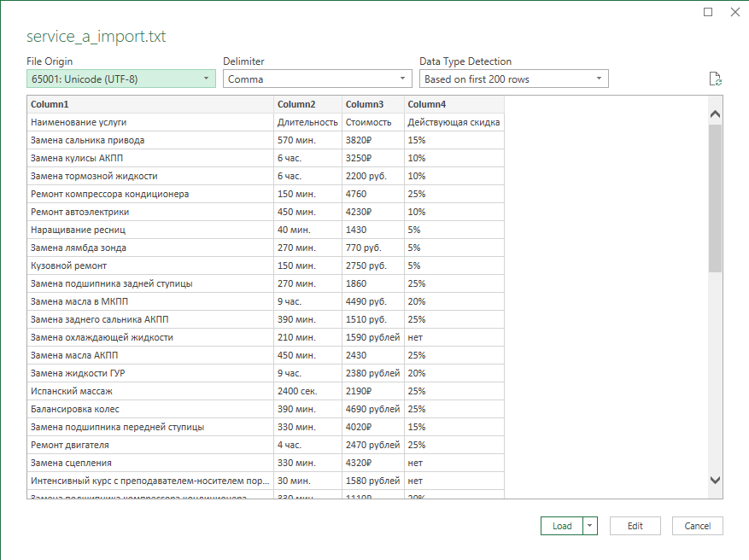
Task: Click cell '1580 рублей'
Action: coord(373,481)
